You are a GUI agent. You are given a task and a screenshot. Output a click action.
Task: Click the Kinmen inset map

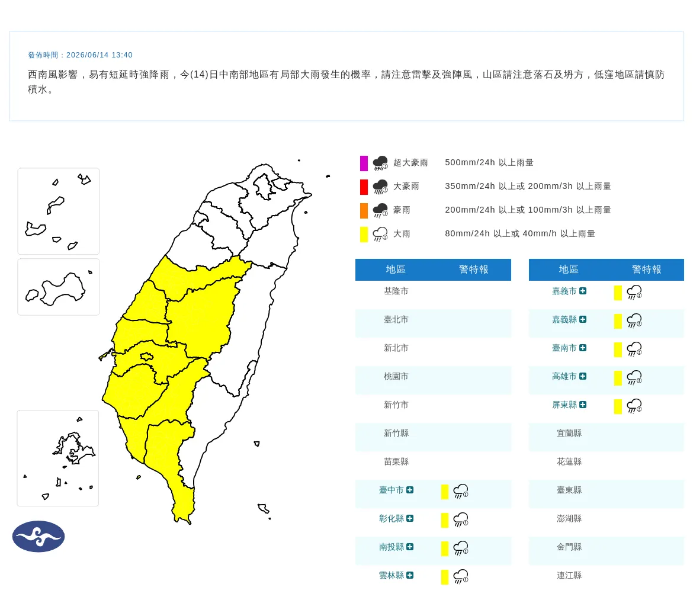(58, 287)
